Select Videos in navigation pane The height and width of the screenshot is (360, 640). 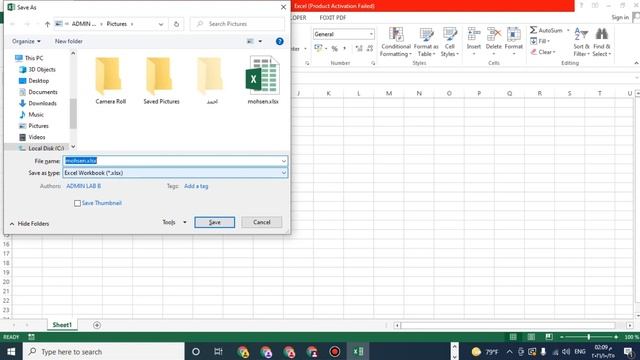click(x=37, y=137)
